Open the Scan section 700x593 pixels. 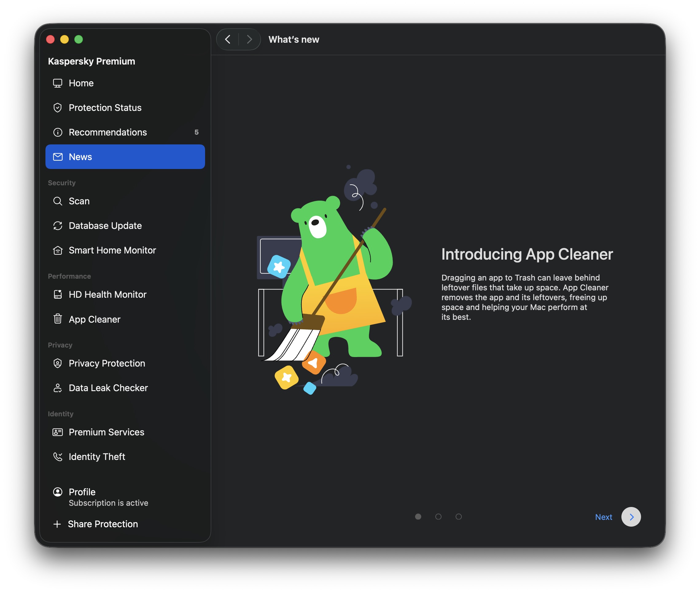coord(125,201)
